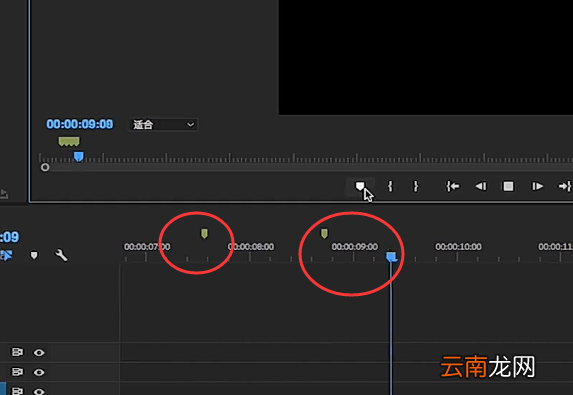This screenshot has width=573, height=395.
Task: Toggle the eye icon of the uppermost visible track
Action: [39, 353]
